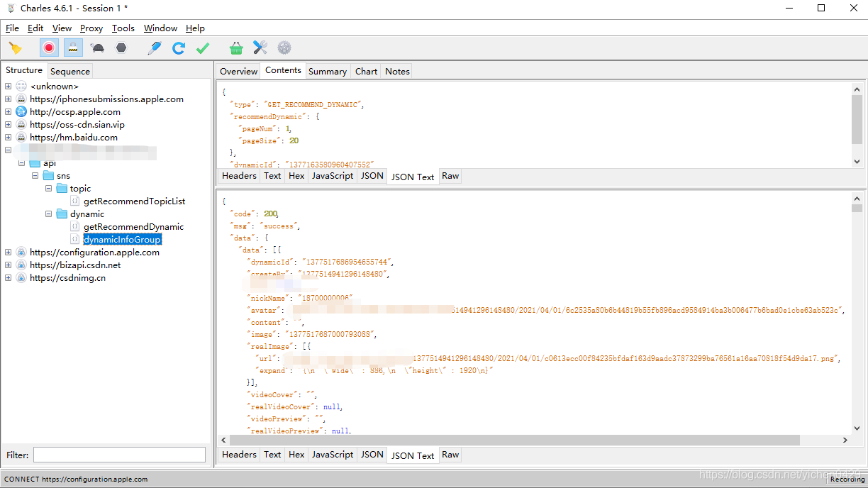Expand the https://hm.baidu.com host node

pyautogui.click(x=8, y=138)
